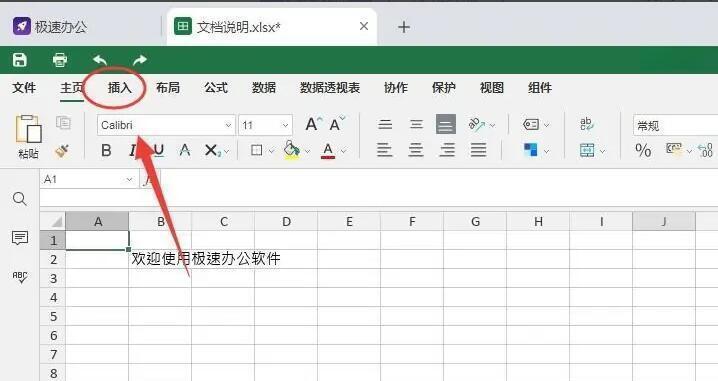
Task: Click the ABC spell check icon
Action: pos(20,277)
